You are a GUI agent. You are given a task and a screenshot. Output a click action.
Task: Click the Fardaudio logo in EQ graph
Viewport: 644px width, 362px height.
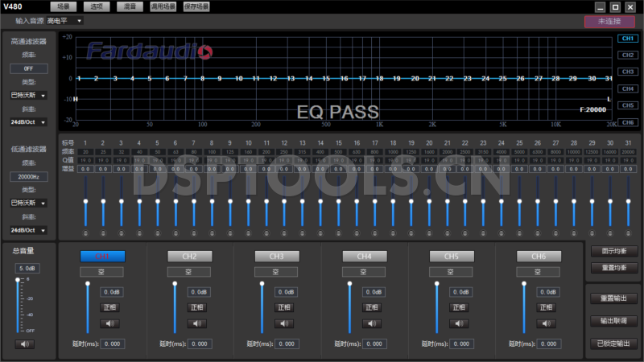(x=150, y=53)
